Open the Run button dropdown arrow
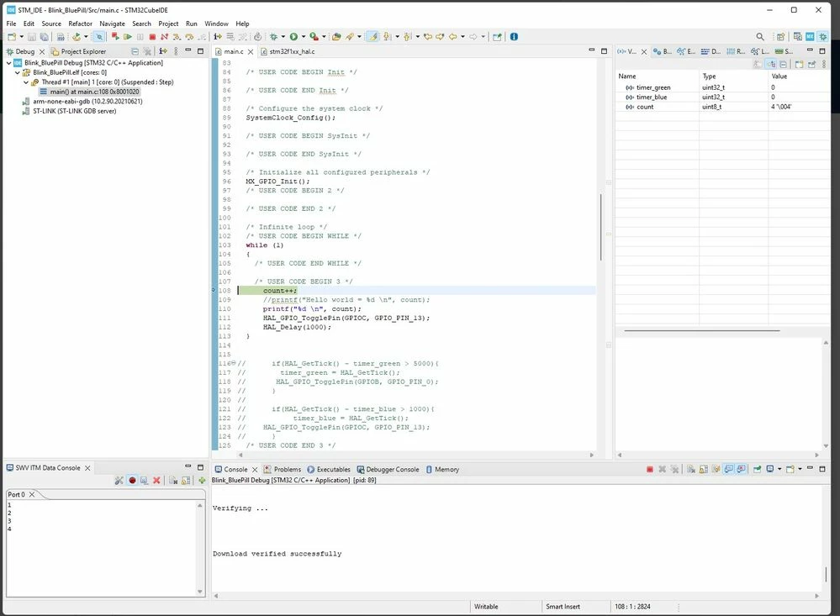This screenshot has width=840, height=616. [x=304, y=36]
